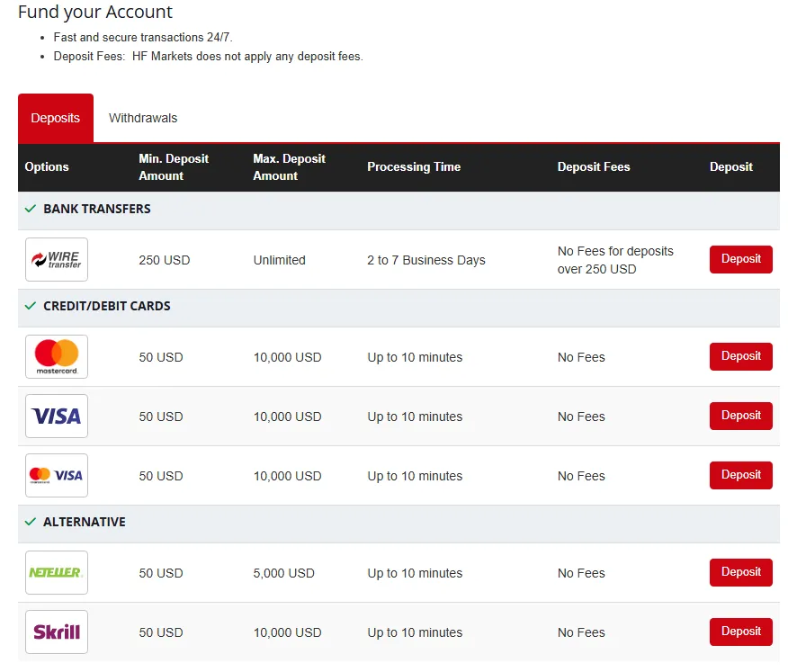Viewport: 788px width, 672px height.
Task: Toggle the Alternative payment methods section
Action: pyautogui.click(x=84, y=522)
